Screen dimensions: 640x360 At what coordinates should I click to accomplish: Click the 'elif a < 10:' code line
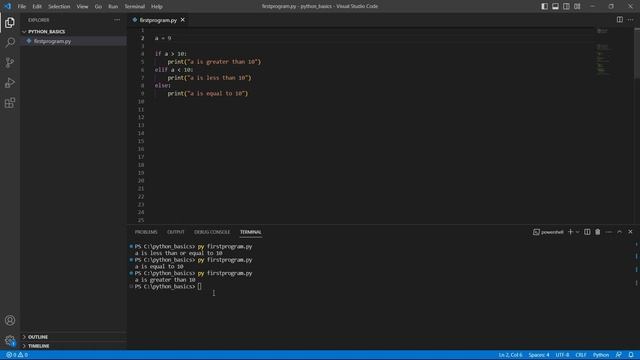pyautogui.click(x=174, y=70)
